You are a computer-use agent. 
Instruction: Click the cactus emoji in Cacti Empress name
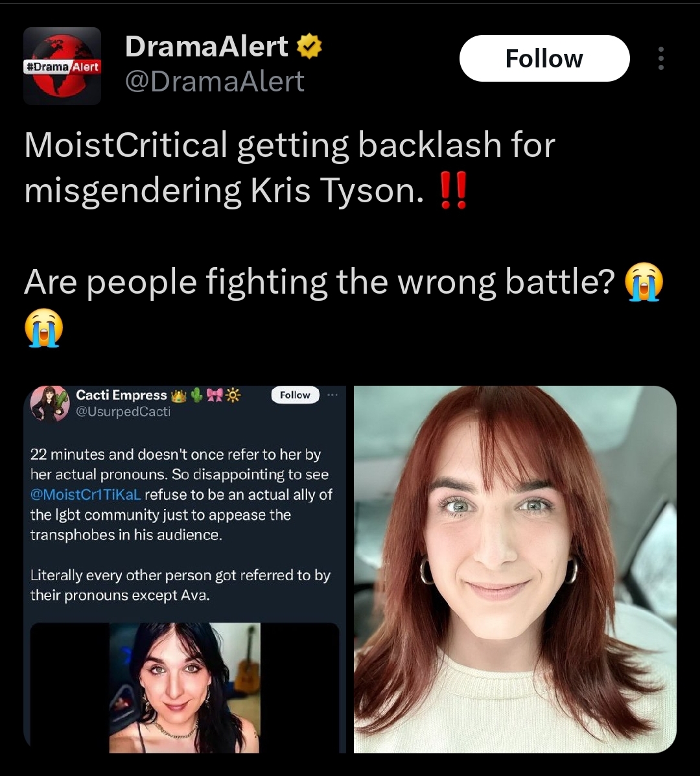tap(197, 395)
